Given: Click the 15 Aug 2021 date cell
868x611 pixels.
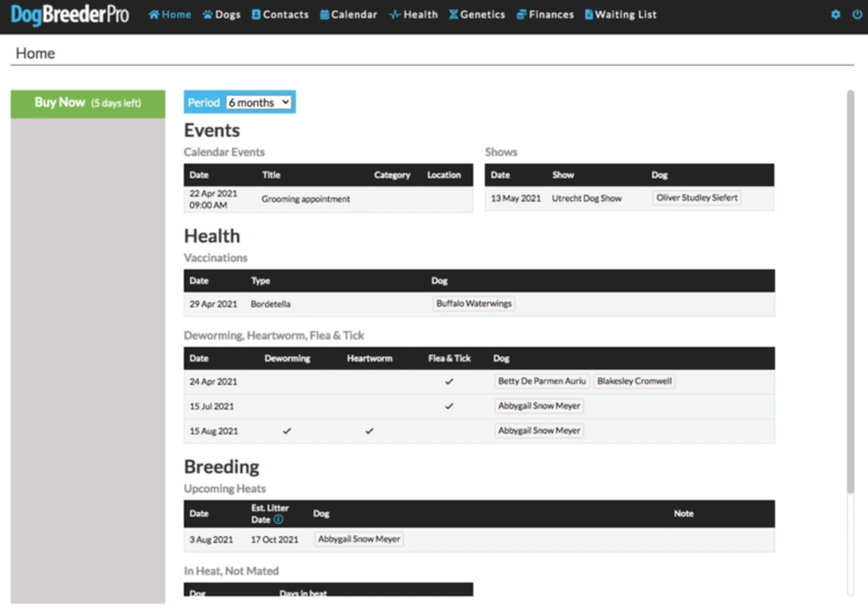Looking at the screenshot, I should [x=214, y=431].
